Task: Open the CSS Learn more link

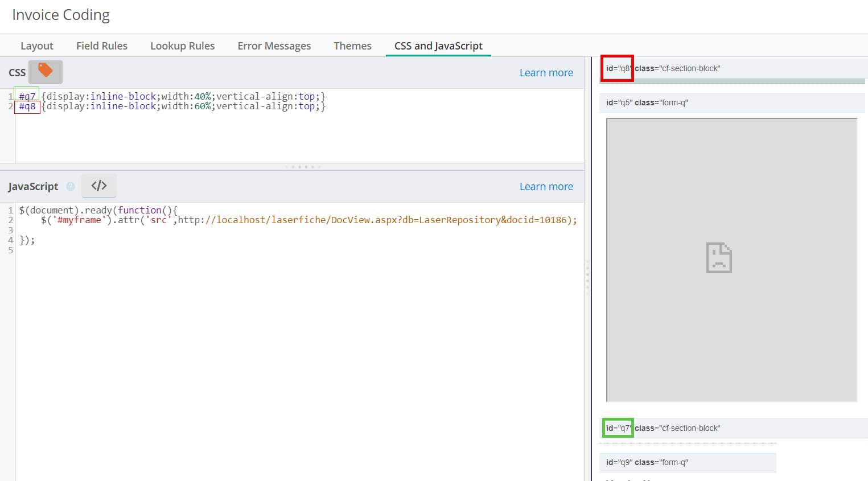Action: point(546,73)
